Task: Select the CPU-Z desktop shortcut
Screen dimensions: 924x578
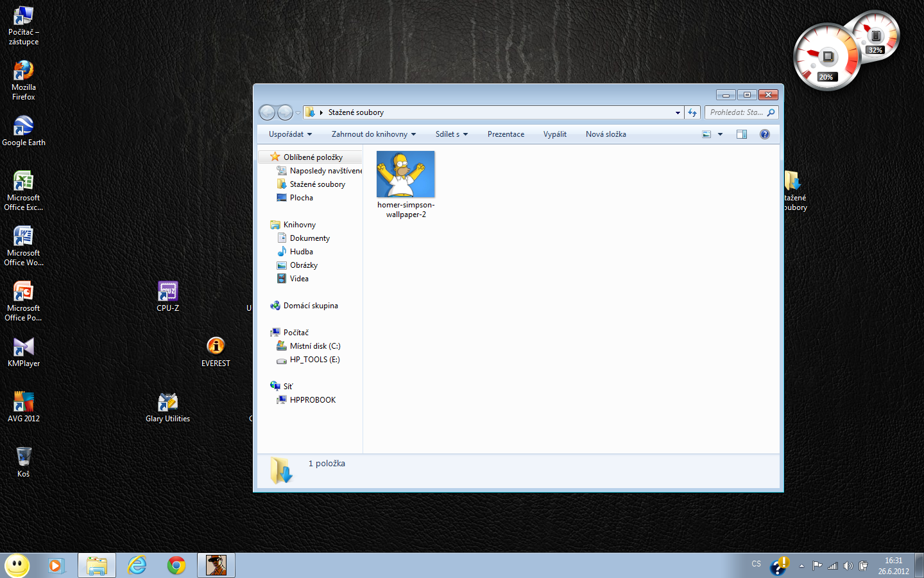Action: [168, 297]
